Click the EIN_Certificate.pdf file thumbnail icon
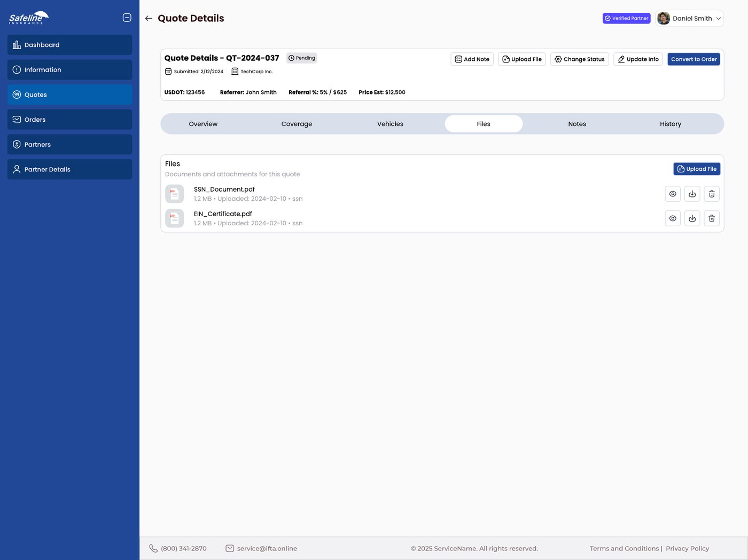Image resolution: width=748 pixels, height=560 pixels. click(174, 218)
